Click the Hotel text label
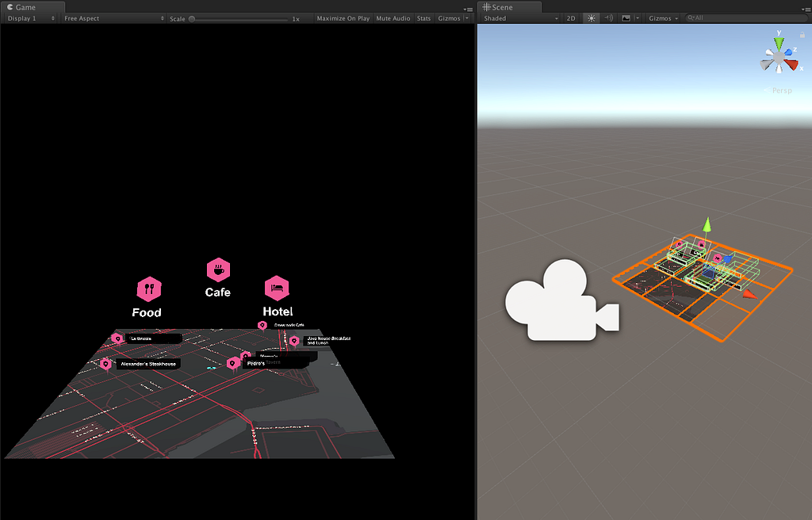812x520 pixels. point(278,312)
